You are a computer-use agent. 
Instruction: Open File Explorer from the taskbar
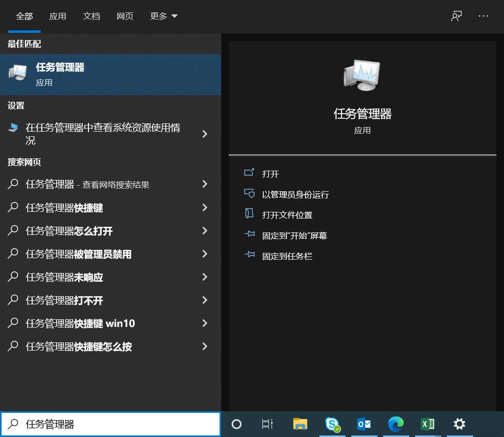300,424
